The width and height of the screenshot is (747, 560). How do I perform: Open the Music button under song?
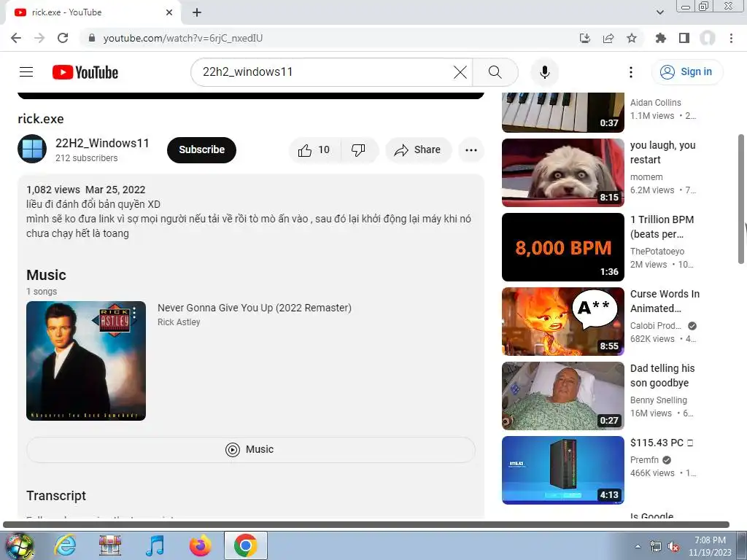pyautogui.click(x=251, y=449)
